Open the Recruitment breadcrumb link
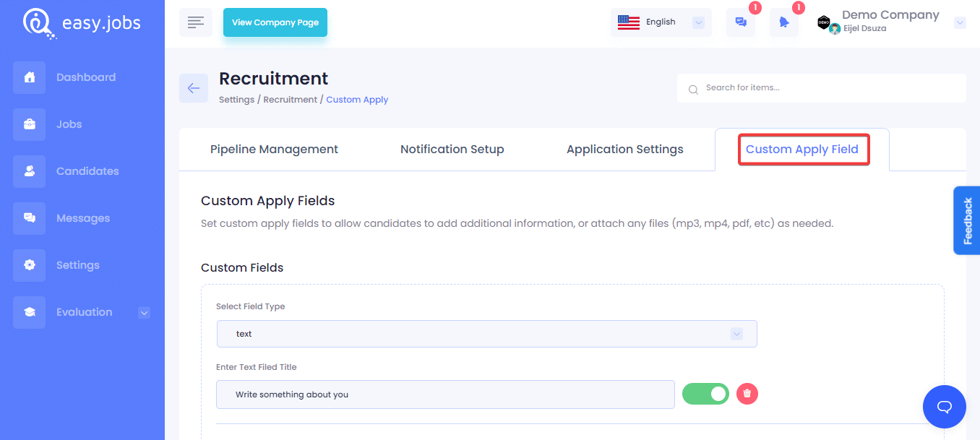This screenshot has width=980, height=440. (x=290, y=99)
